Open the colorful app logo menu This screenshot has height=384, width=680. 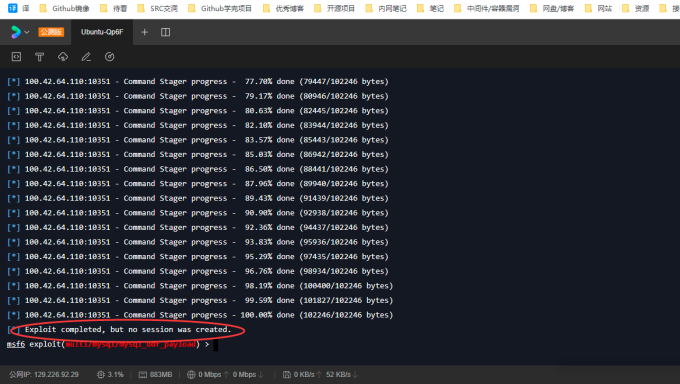16,32
